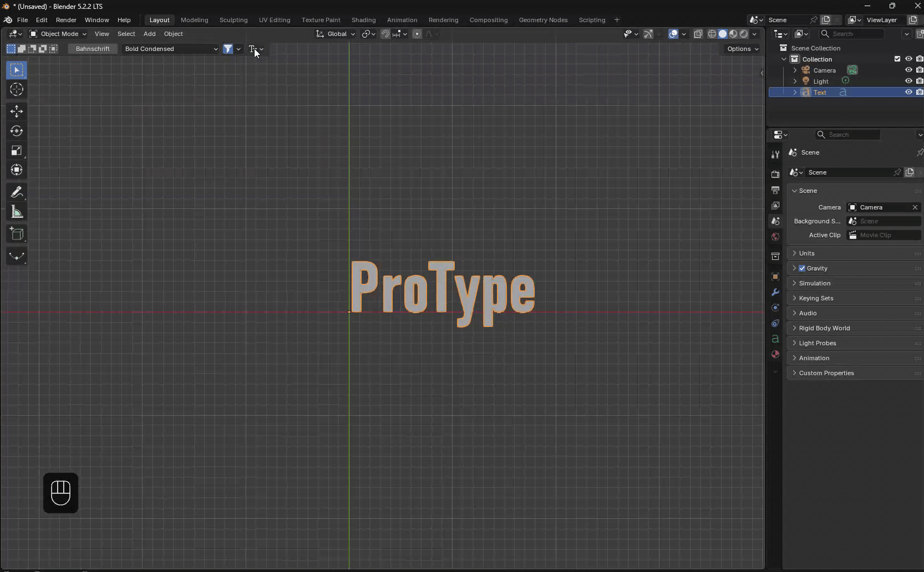This screenshot has height=572, width=924.
Task: Open the Material properties tab
Action: click(x=775, y=354)
